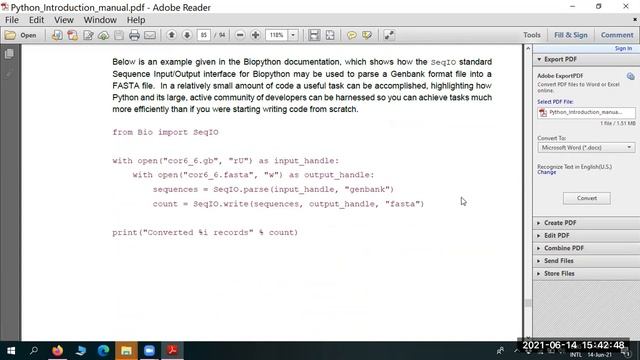This screenshot has width=640, height=360.
Task: Click the taskbar search magnifier
Action: [x=34, y=351]
